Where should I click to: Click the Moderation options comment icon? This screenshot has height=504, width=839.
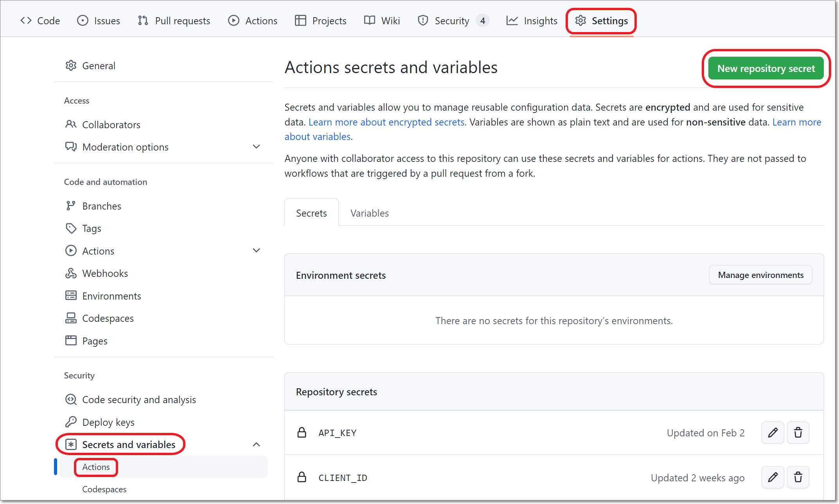click(x=71, y=147)
